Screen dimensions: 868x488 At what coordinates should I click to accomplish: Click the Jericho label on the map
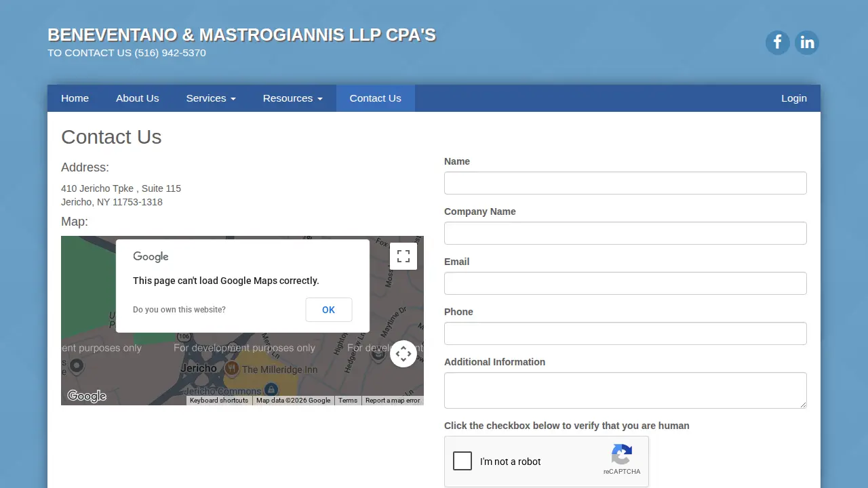tap(199, 369)
